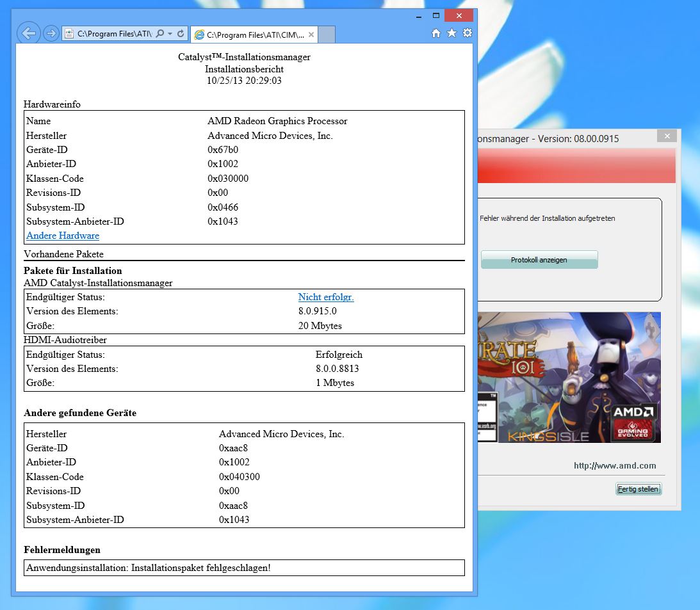700x610 pixels.
Task: Click the size value '20 Mbytes'
Action: [x=320, y=326]
